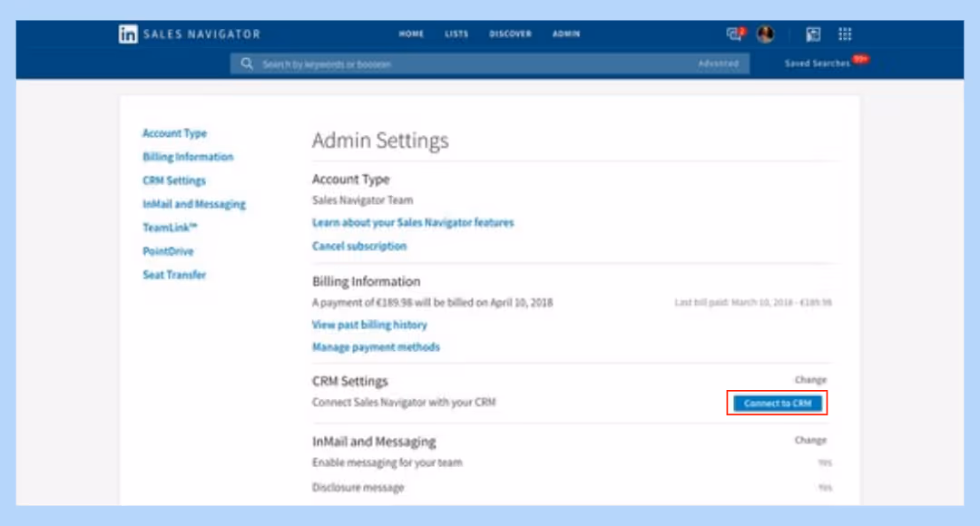Viewport: 980px width, 526px height.
Task: Click the LinkedIn logo icon
Action: point(128,34)
